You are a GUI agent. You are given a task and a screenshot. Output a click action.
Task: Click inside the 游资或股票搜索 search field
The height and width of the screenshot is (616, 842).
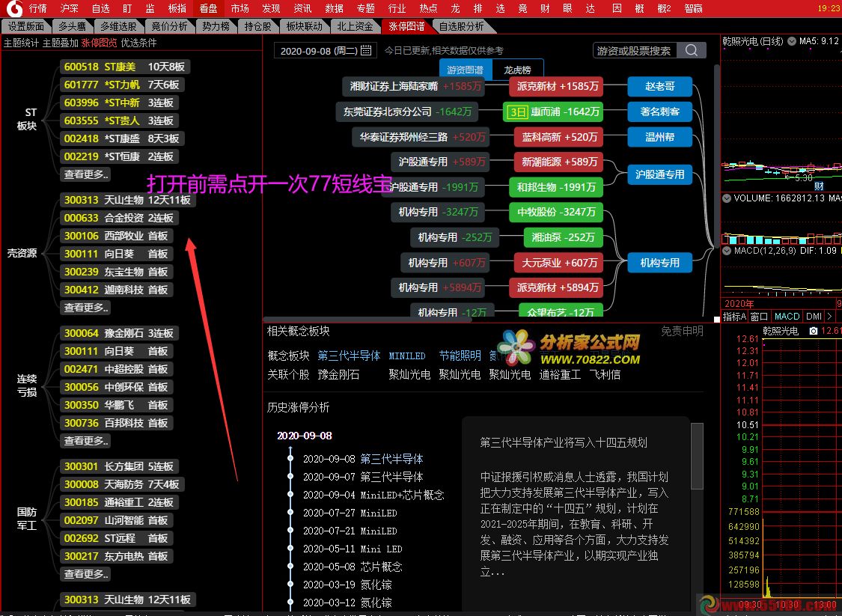pyautogui.click(x=635, y=50)
